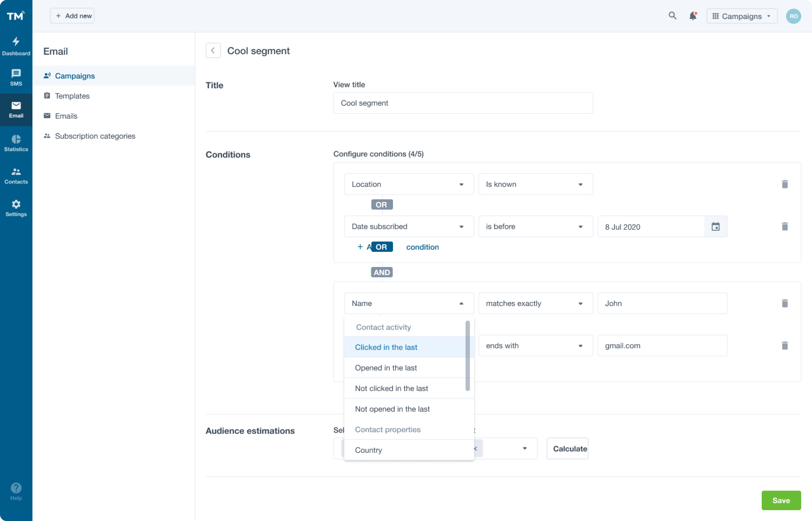Select 'Opened in the last' option
The width and height of the screenshot is (812, 521).
tap(386, 368)
